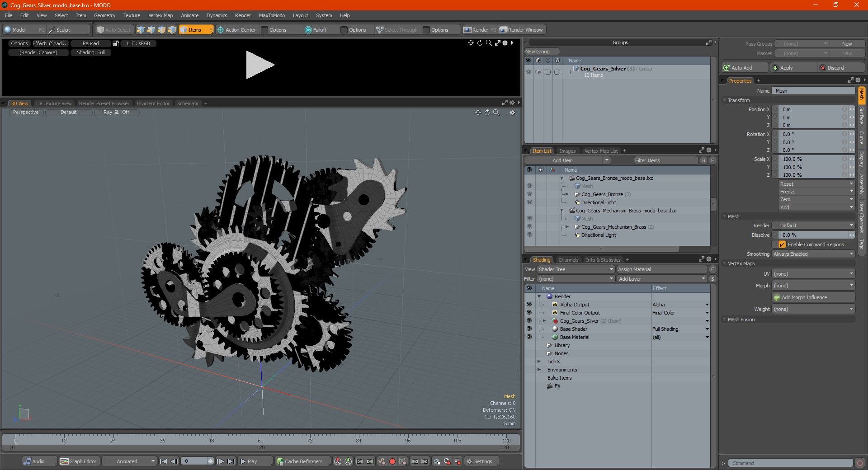Go to first frame on the transport
This screenshot has width=868, height=470.
tap(164, 461)
